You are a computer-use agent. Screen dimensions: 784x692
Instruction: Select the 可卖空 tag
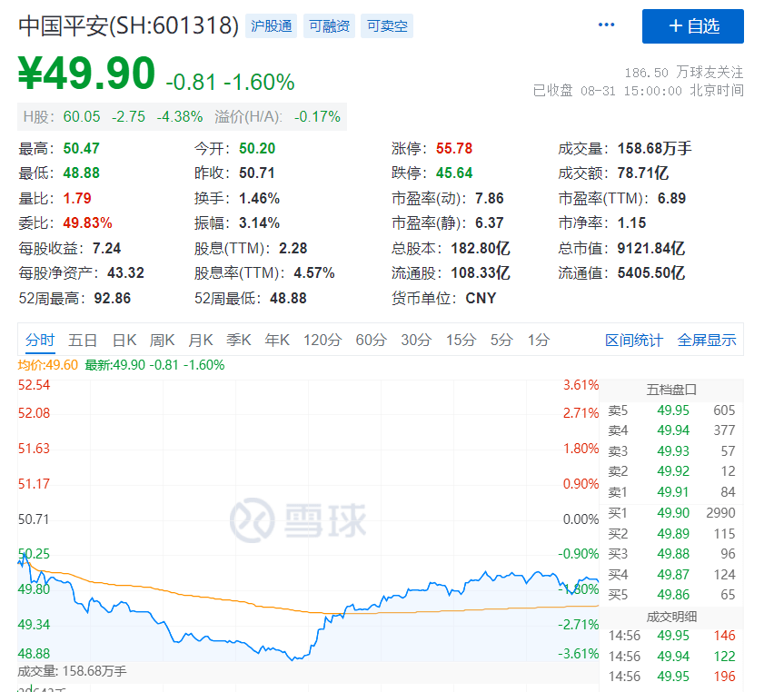387,26
